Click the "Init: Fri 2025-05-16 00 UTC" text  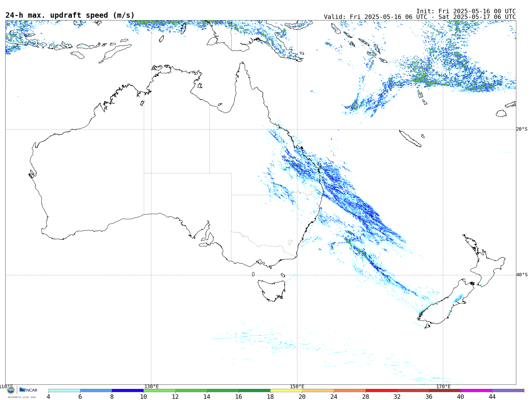pos(466,11)
